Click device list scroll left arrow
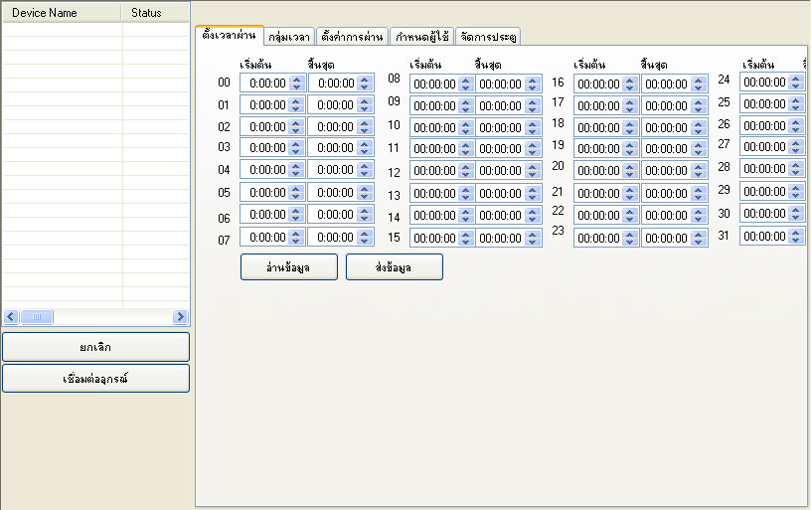Viewport: 812px width, 510px height. pos(11,316)
